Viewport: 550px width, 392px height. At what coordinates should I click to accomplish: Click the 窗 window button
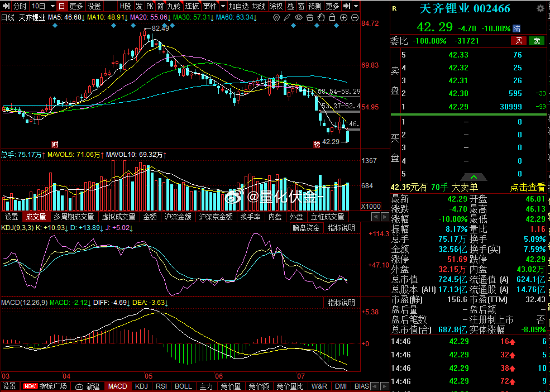301,6
